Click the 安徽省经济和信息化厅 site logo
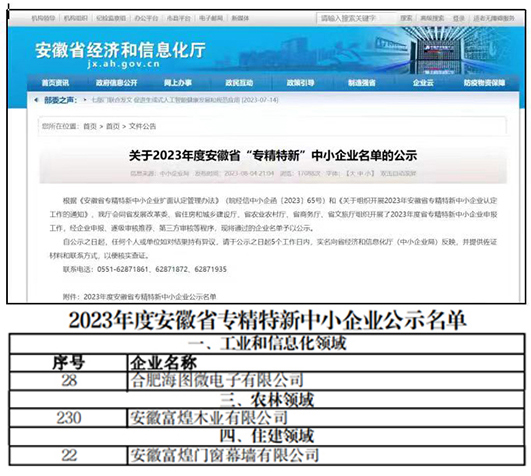 [120, 54]
